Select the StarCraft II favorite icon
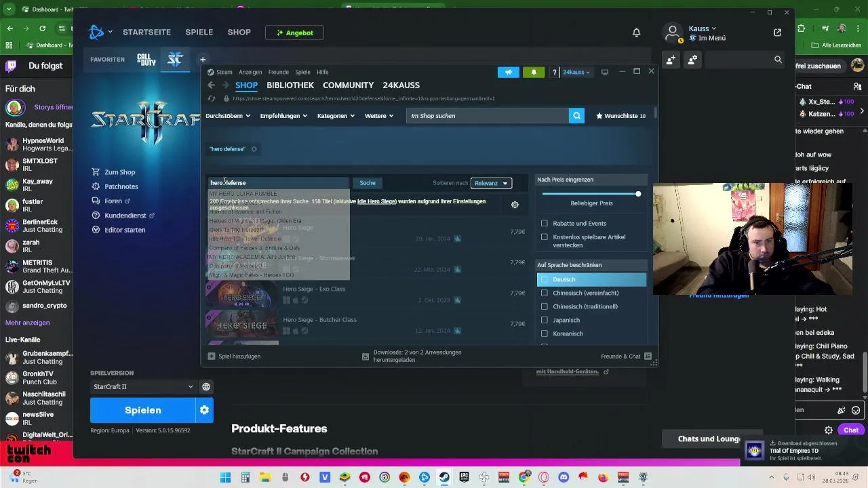This screenshot has height=488, width=868. coord(176,60)
